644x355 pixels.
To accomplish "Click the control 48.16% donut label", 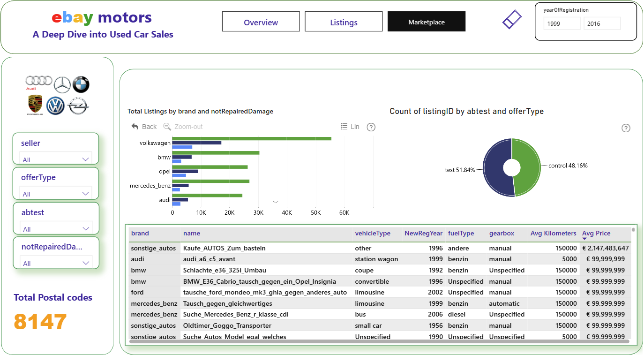I will pyautogui.click(x=568, y=166).
